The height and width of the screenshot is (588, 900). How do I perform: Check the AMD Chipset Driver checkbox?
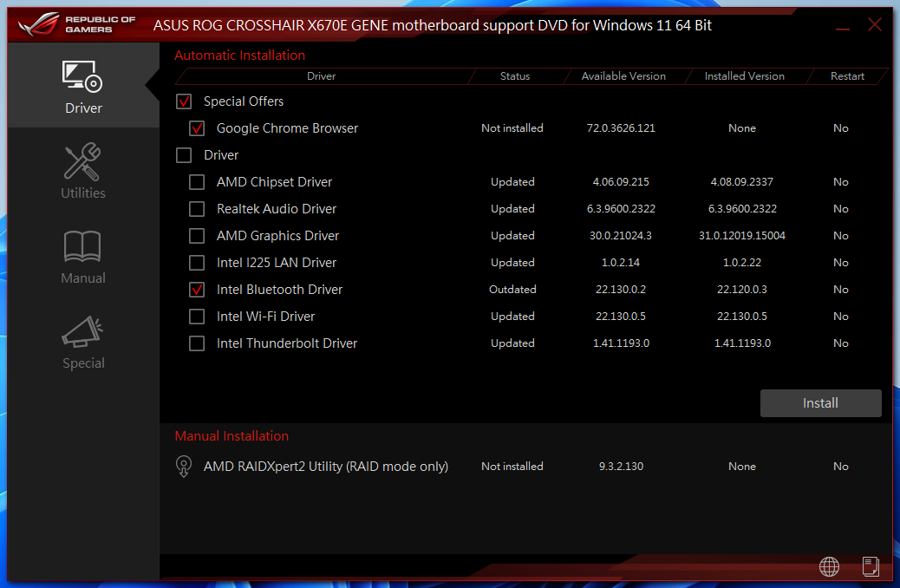click(197, 182)
